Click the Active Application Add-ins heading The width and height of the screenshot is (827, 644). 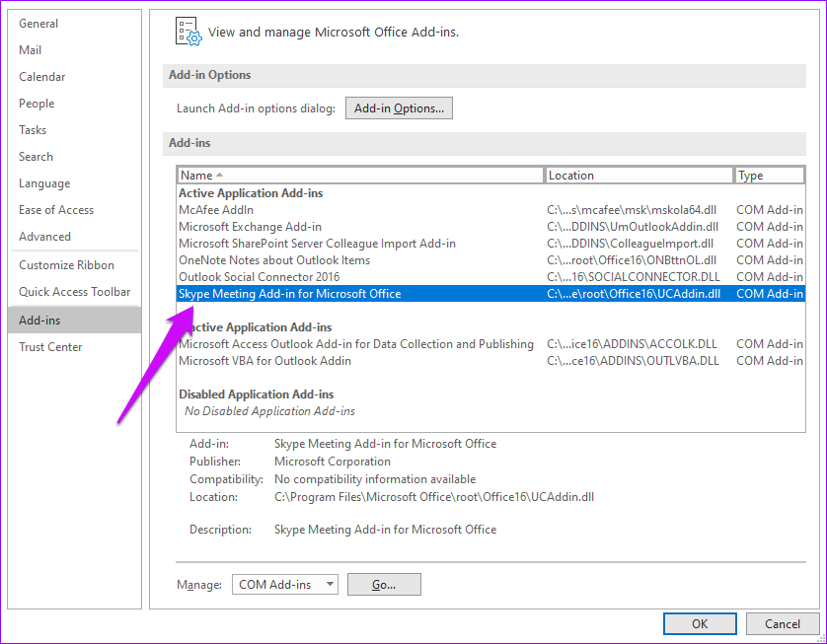251,193
